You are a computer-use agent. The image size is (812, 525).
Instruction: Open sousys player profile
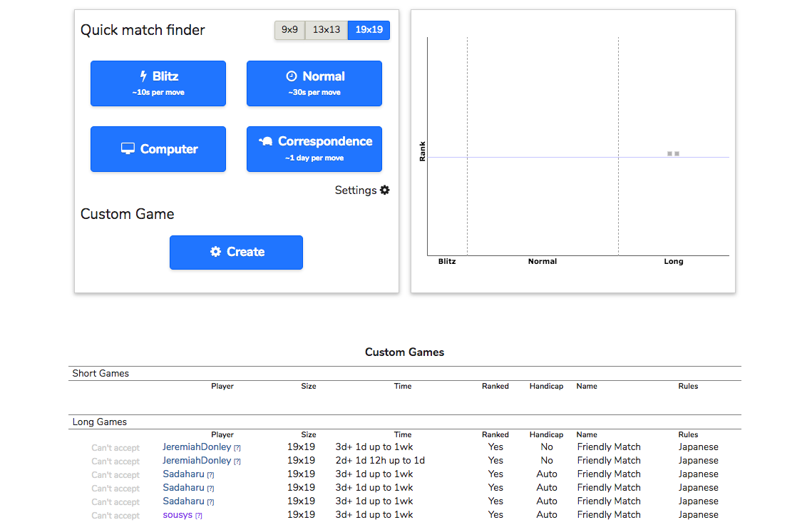[x=178, y=514]
